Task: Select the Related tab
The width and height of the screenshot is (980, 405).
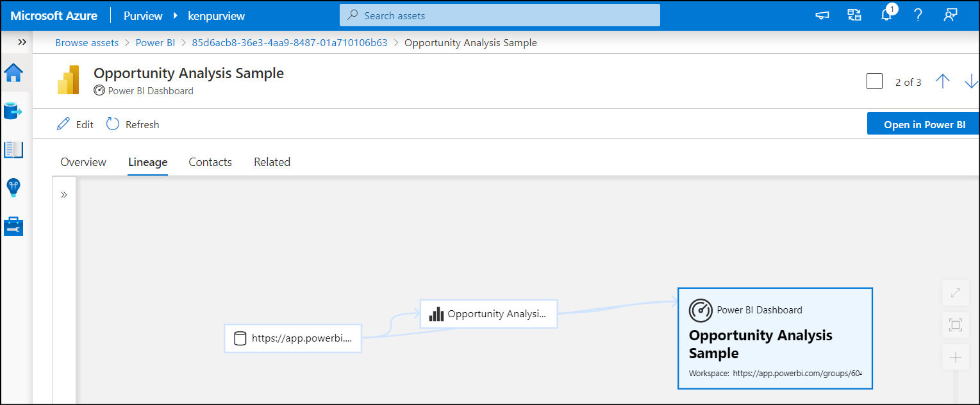Action: pyautogui.click(x=272, y=162)
